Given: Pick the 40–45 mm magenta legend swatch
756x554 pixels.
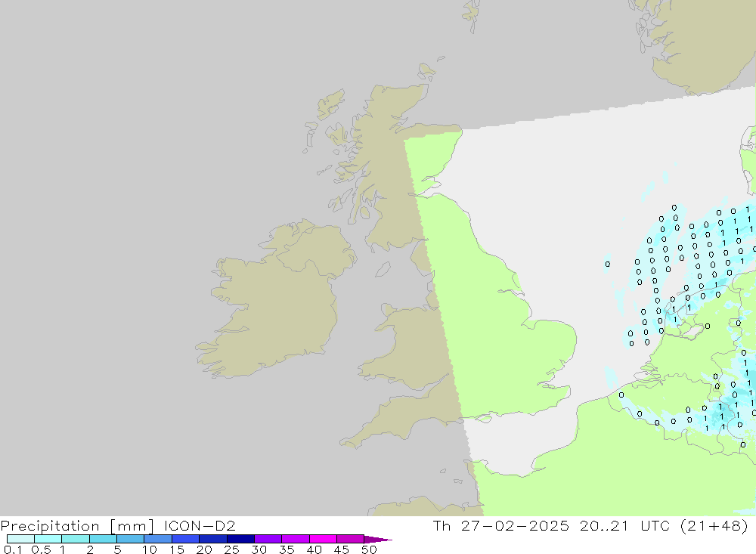Looking at the screenshot, I should (x=323, y=539).
